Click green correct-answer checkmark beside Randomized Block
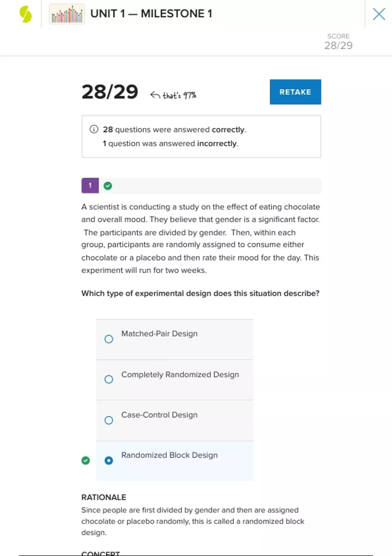Viewport: 392px width, 556px height. click(86, 460)
